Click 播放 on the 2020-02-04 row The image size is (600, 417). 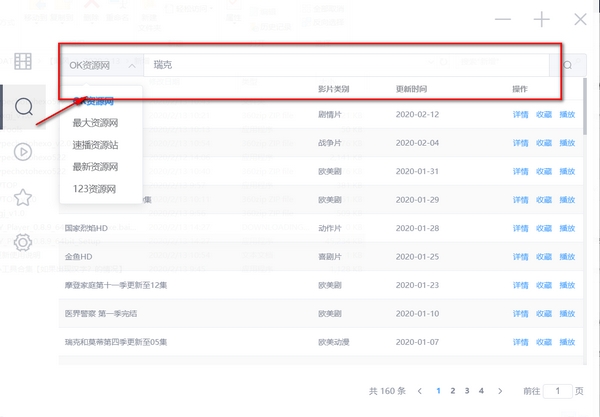tap(567, 143)
